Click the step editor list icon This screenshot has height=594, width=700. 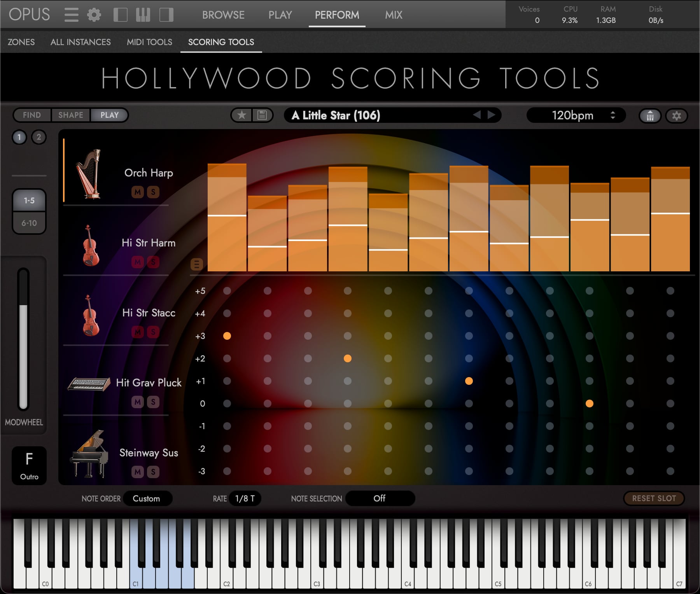click(196, 264)
